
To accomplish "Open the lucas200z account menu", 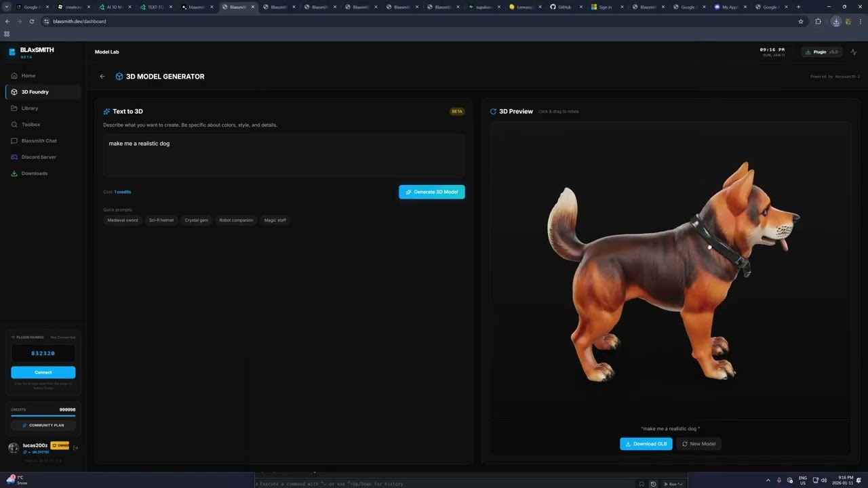I will [x=36, y=445].
